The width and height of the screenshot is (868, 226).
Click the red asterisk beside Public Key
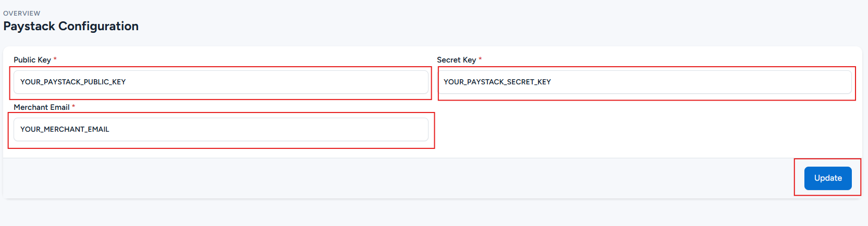(x=55, y=59)
